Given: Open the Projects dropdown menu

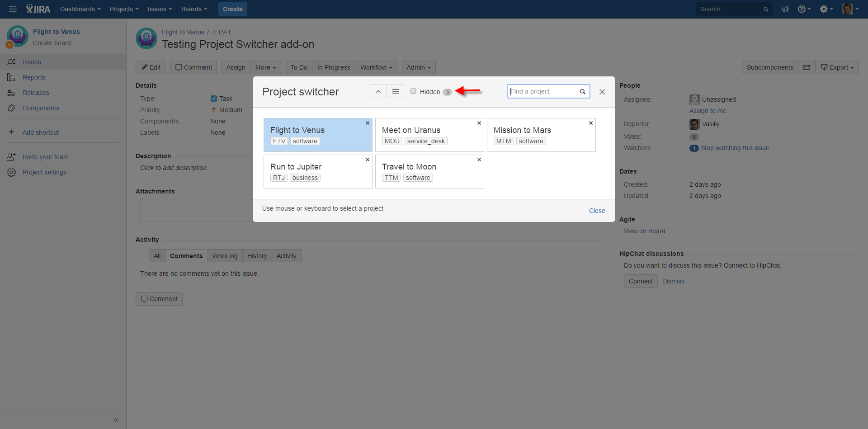Looking at the screenshot, I should click(124, 9).
